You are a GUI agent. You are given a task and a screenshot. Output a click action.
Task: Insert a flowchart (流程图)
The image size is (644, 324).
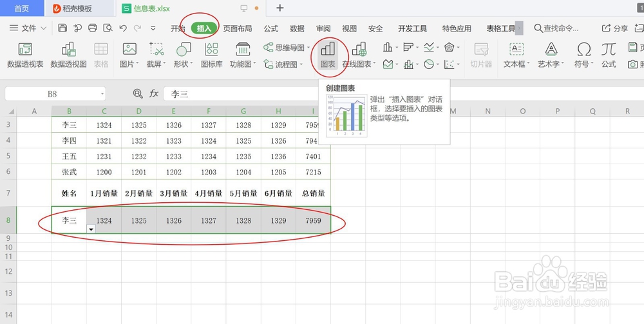click(x=283, y=64)
